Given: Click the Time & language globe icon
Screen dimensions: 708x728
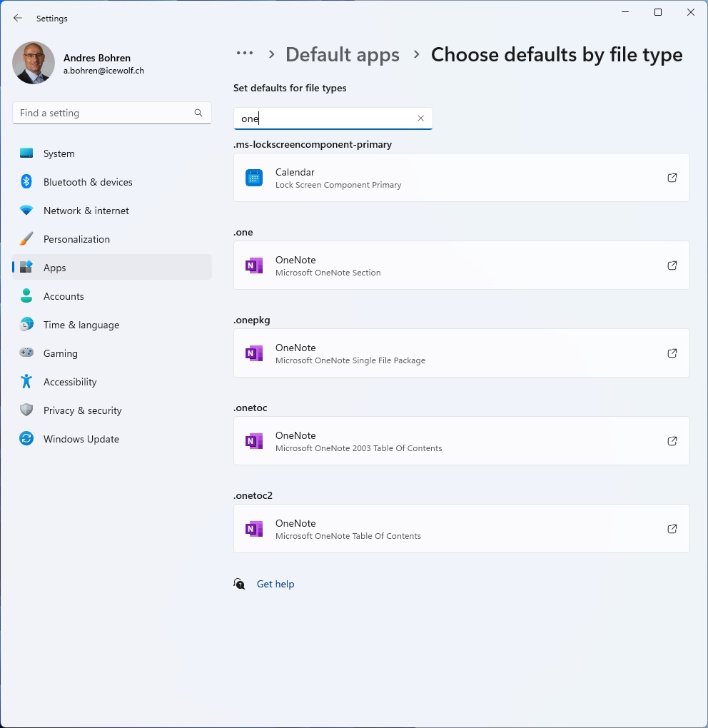Looking at the screenshot, I should (26, 324).
